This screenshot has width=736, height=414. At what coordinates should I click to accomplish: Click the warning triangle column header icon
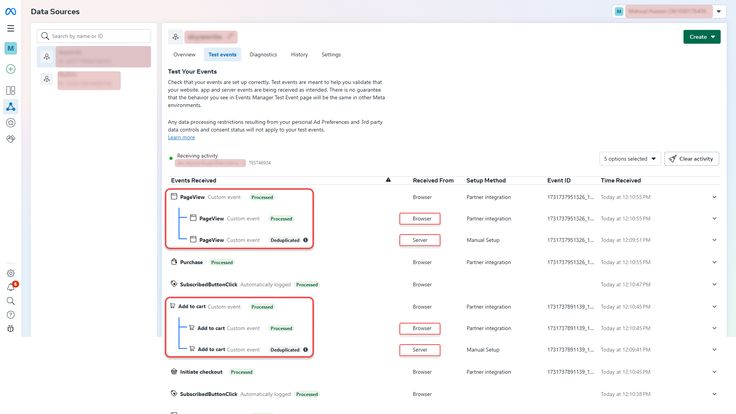[388, 180]
